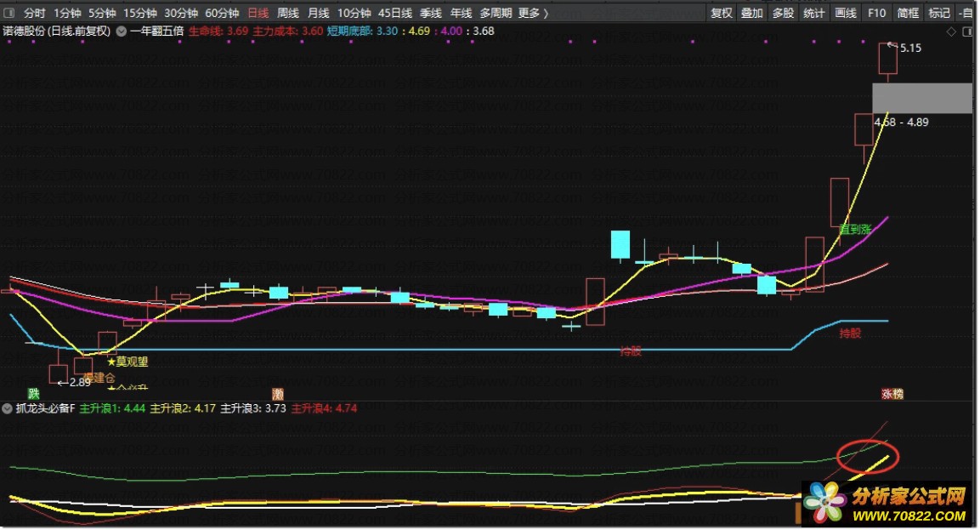Click the 短期底部: 3.30 value

[362, 31]
